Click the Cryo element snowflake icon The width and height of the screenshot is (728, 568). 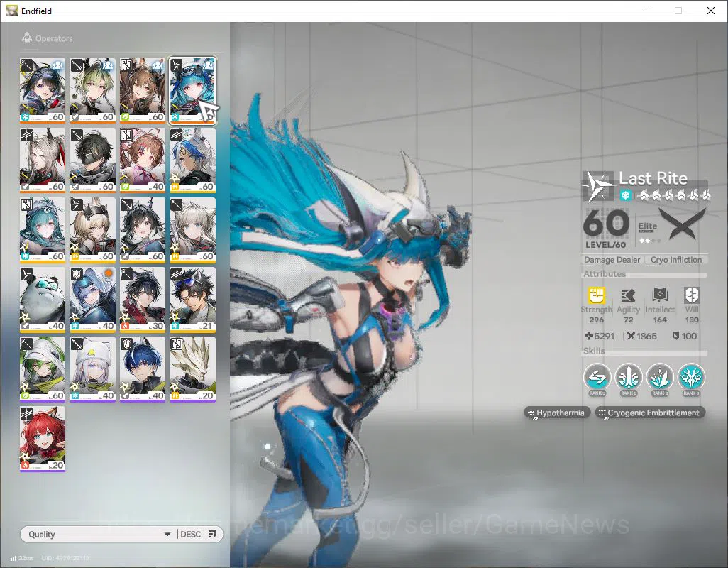pyautogui.click(x=625, y=195)
